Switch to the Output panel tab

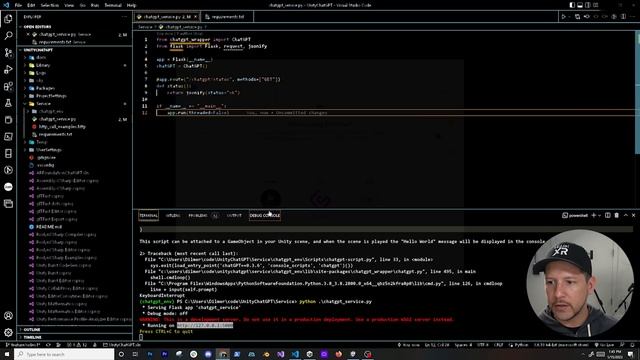234,215
